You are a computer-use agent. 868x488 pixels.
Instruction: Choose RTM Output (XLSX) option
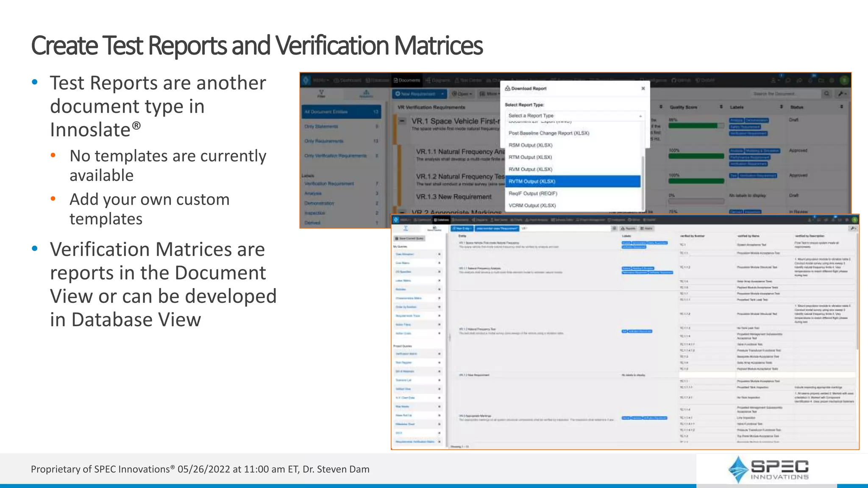573,157
